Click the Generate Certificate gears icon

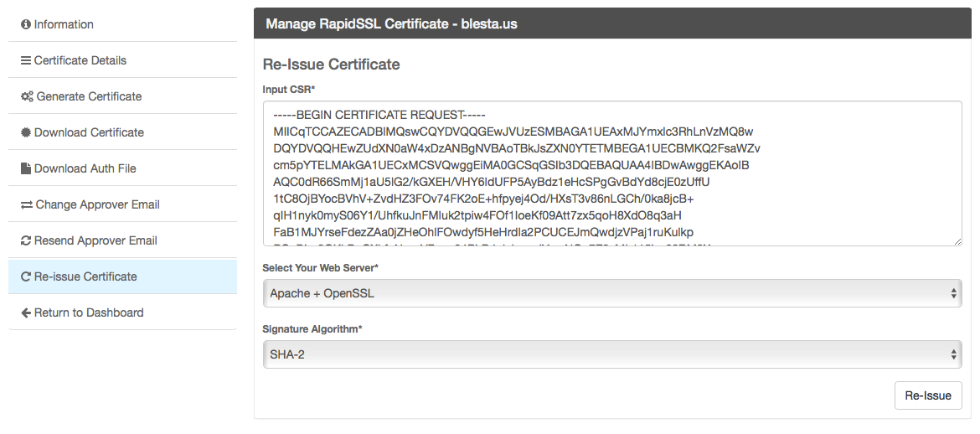point(27,97)
